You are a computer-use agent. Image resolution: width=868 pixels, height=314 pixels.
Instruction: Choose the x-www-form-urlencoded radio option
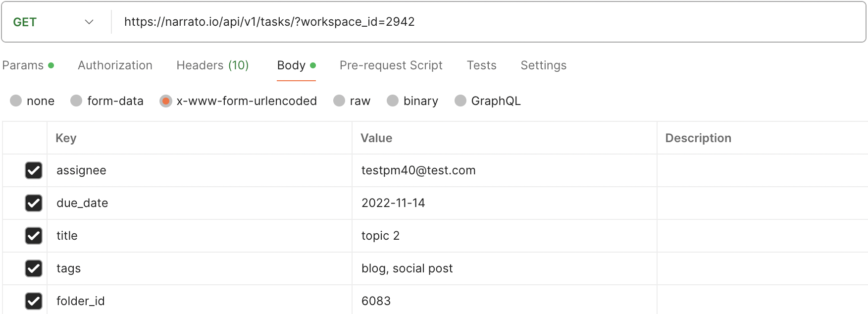(x=166, y=101)
